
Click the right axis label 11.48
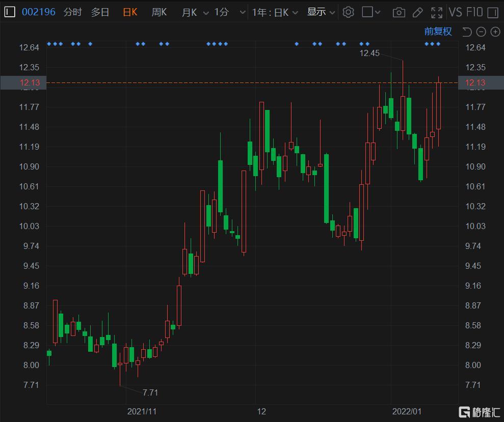pyautogui.click(x=475, y=127)
